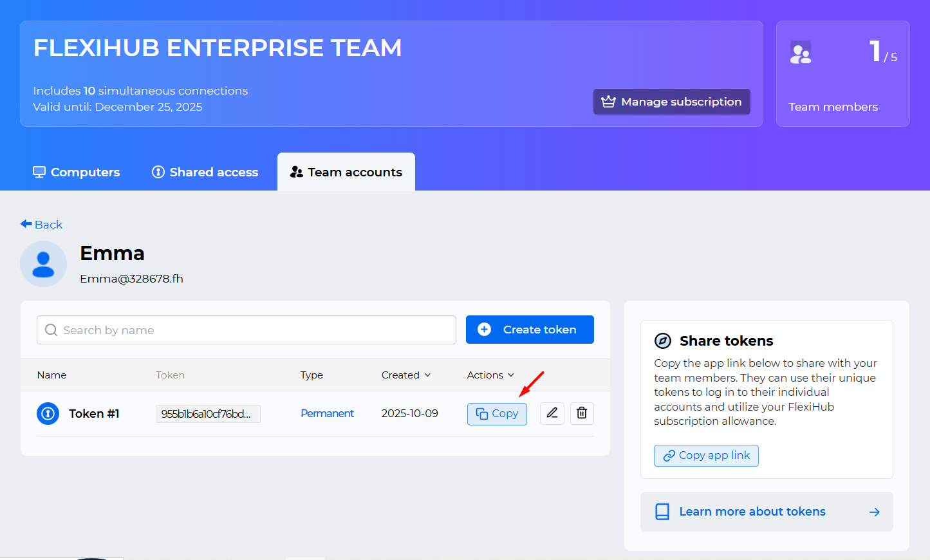This screenshot has height=560, width=930.
Task: Open Learn more about tokens
Action: coord(767,512)
